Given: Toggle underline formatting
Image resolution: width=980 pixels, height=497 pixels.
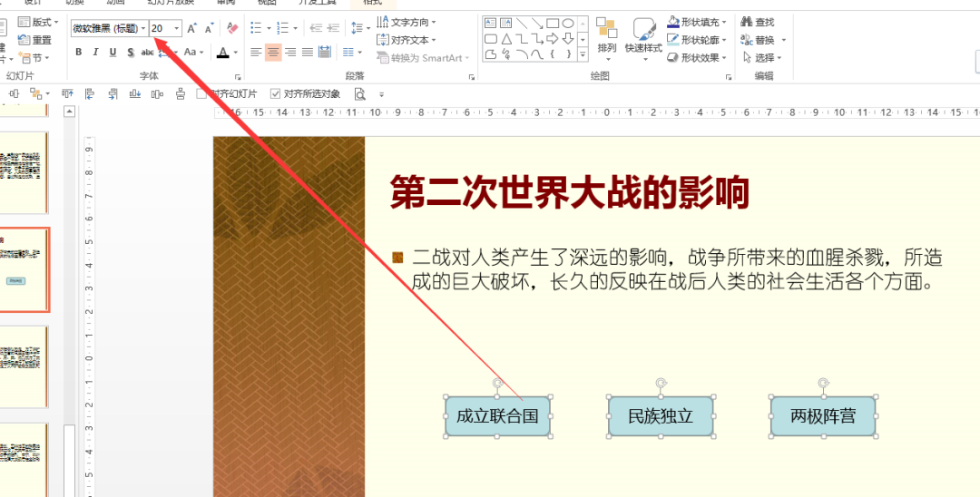Looking at the screenshot, I should [113, 53].
